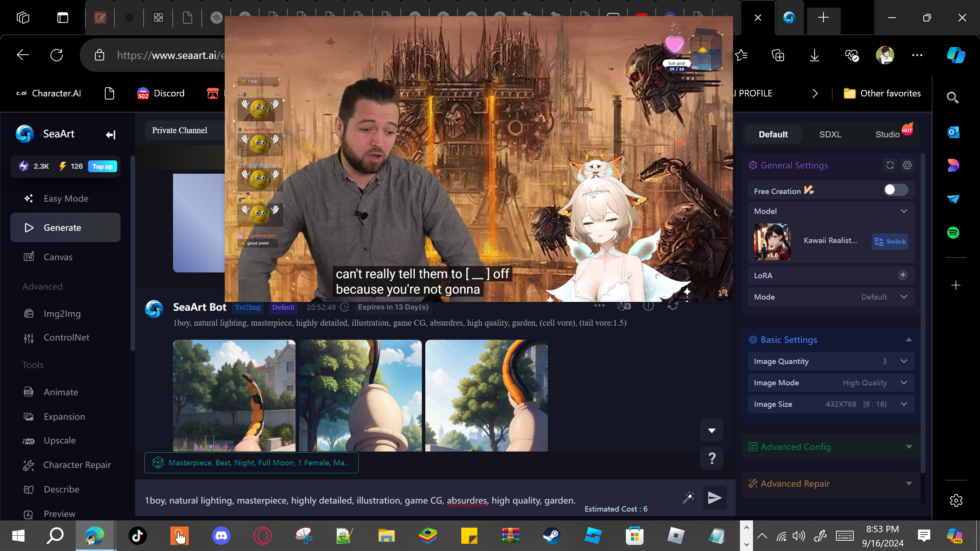Open the Animate tool
This screenshot has height=551, width=980.
tap(65, 392)
